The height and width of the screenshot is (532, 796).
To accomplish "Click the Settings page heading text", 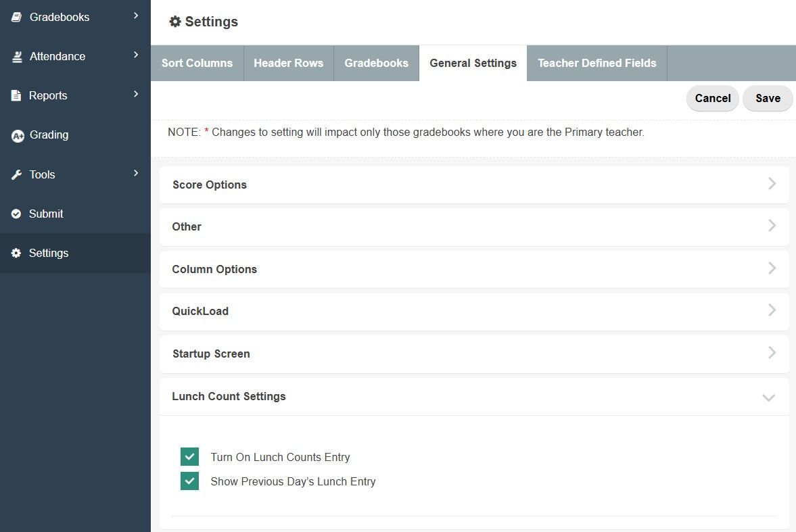I will [211, 22].
